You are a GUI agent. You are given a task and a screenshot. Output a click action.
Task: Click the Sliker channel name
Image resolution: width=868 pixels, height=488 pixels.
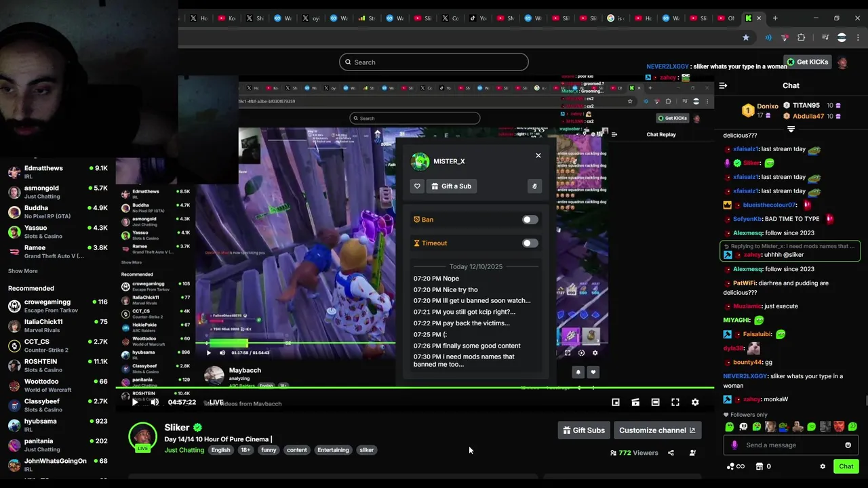177,428
